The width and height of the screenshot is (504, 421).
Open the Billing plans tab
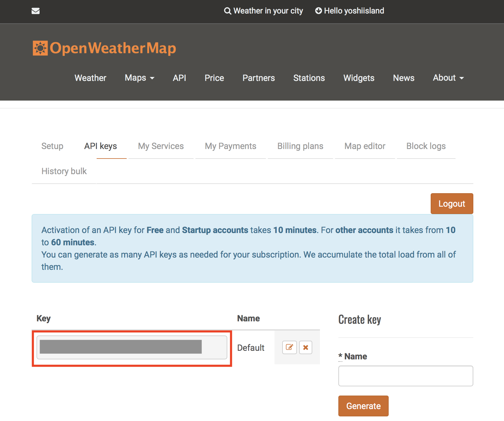tap(300, 146)
